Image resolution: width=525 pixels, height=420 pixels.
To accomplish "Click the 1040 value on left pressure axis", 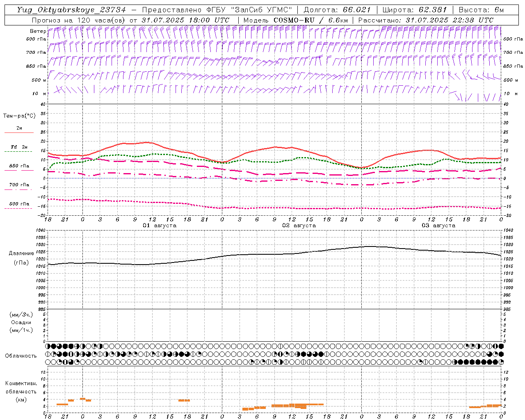I will [41, 231].
